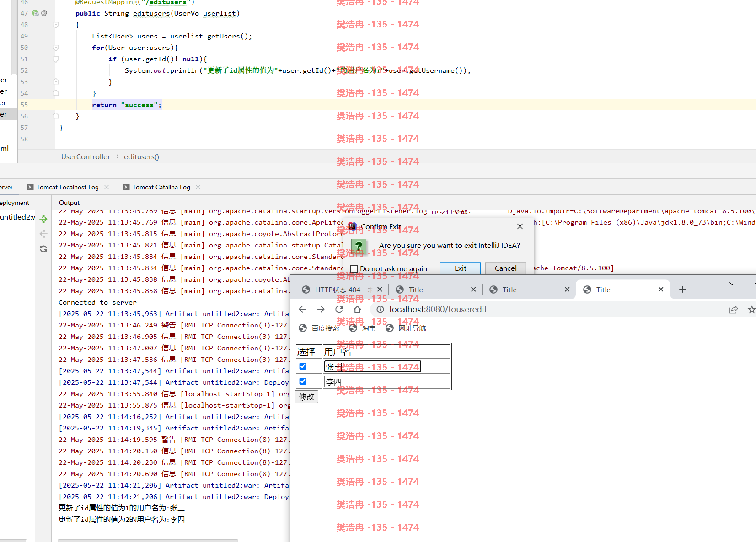Screen dimensions: 756x542
Task: Select the Output panel label
Action: pyautogui.click(x=69, y=203)
